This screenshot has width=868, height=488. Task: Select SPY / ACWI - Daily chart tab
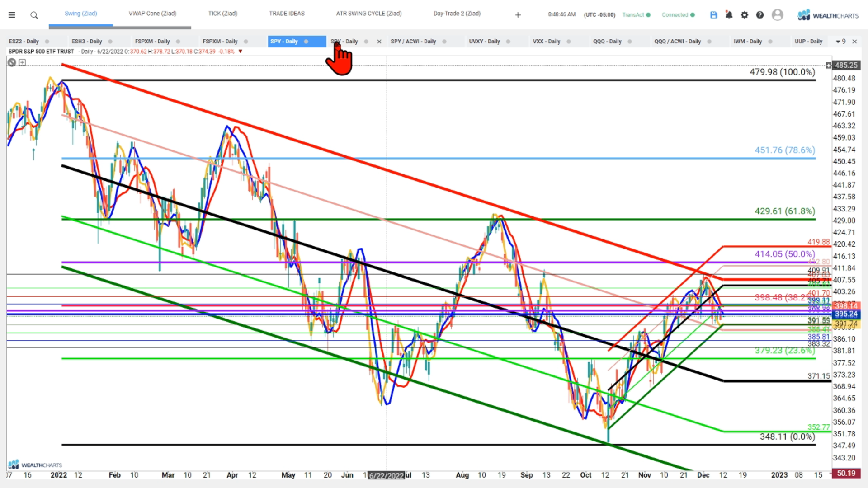click(x=413, y=42)
